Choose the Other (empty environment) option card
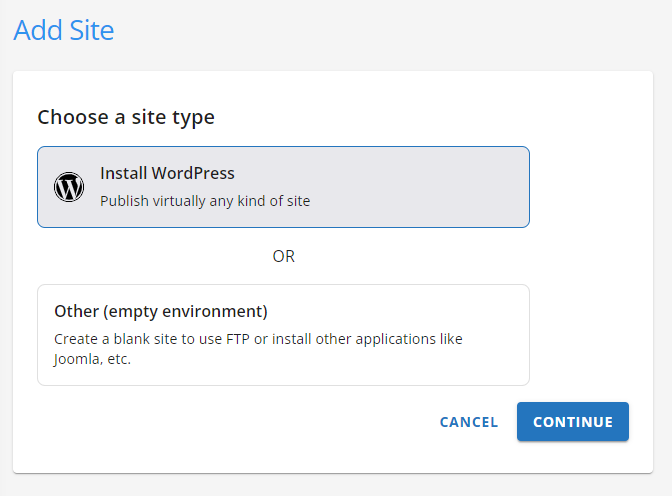 pos(283,335)
